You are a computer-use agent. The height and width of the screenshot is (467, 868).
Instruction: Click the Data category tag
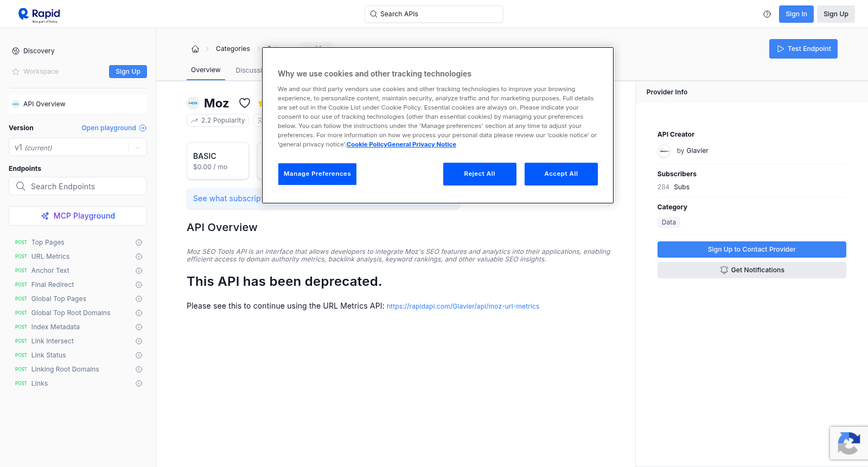point(668,222)
